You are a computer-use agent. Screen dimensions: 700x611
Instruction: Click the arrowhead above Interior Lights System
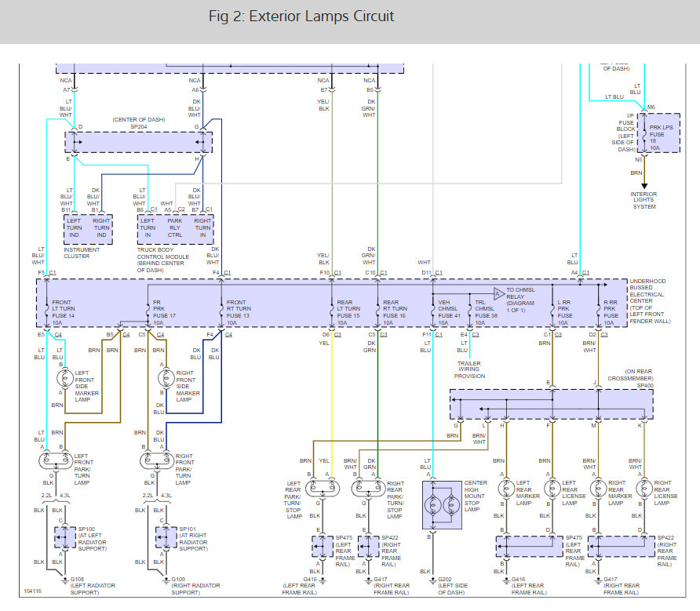pyautogui.click(x=644, y=186)
